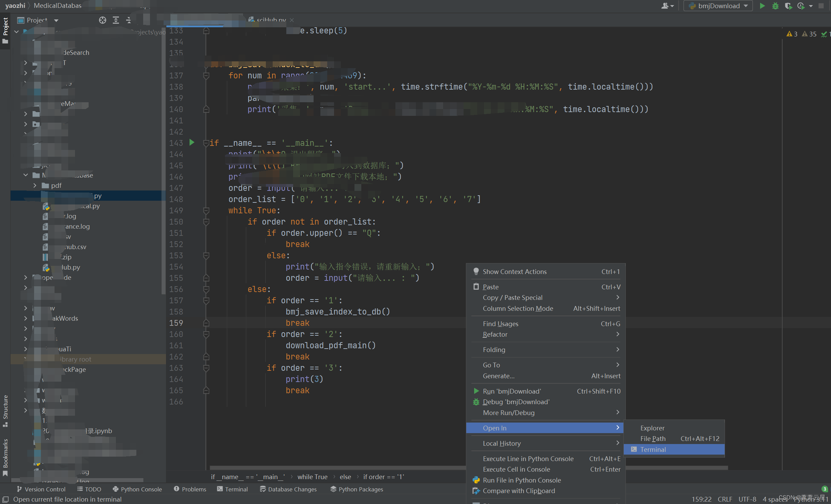
Task: Click the green Run button in top toolbar
Action: coord(762,6)
